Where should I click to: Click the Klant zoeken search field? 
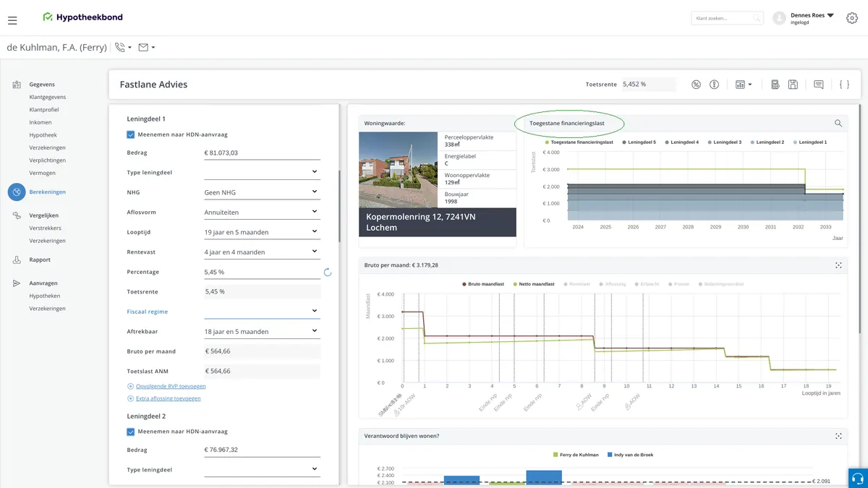tap(727, 18)
